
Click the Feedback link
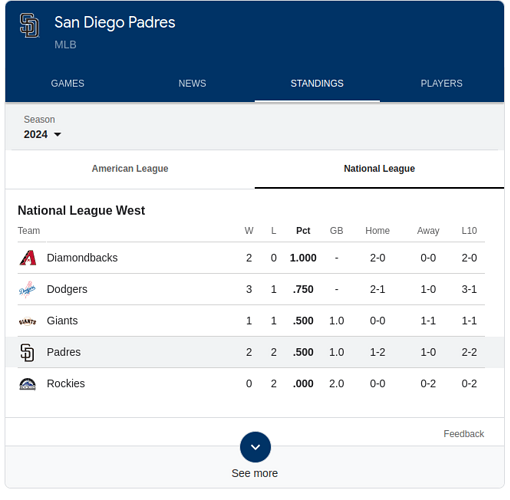464,434
